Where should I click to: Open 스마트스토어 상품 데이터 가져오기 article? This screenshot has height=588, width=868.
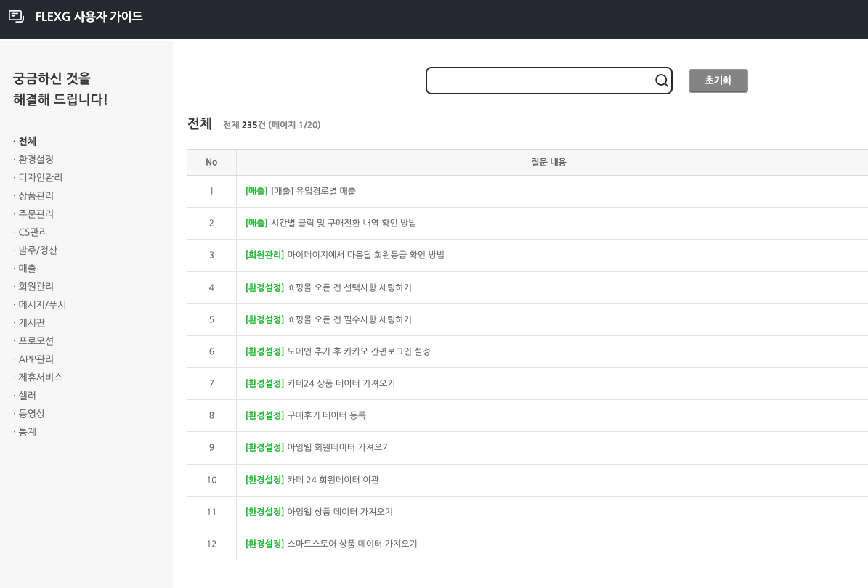pos(352,544)
